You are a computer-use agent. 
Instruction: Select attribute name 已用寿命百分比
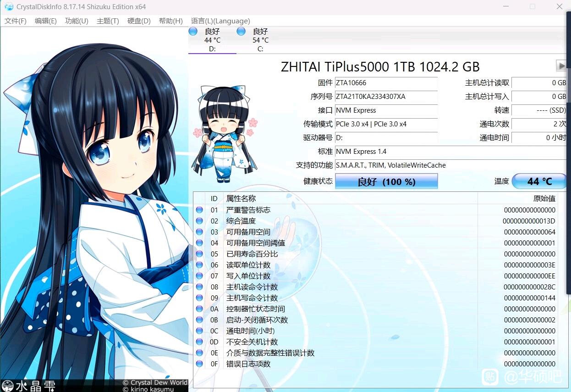click(252, 254)
